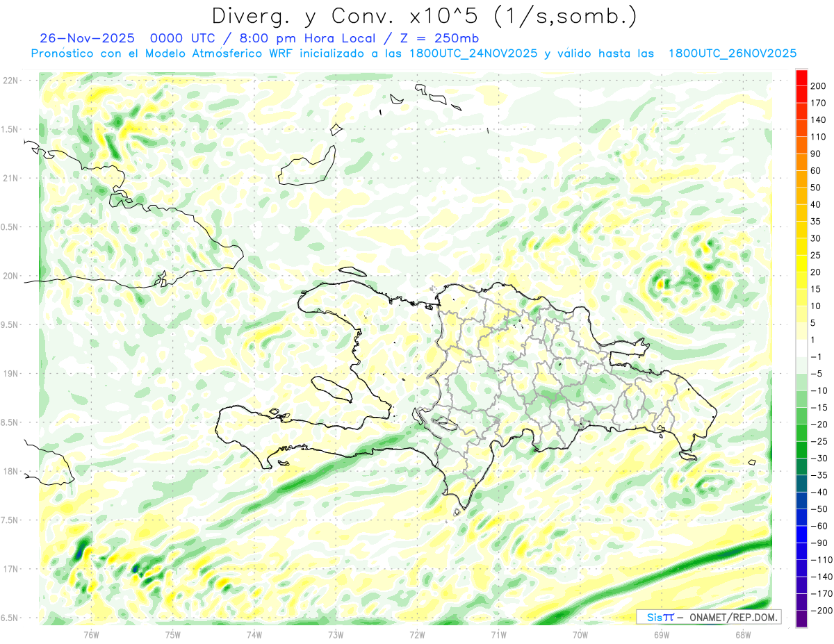This screenshot has height=644, width=834.
Task: Click the white swatch between 1 and -1
Action: click(x=801, y=348)
